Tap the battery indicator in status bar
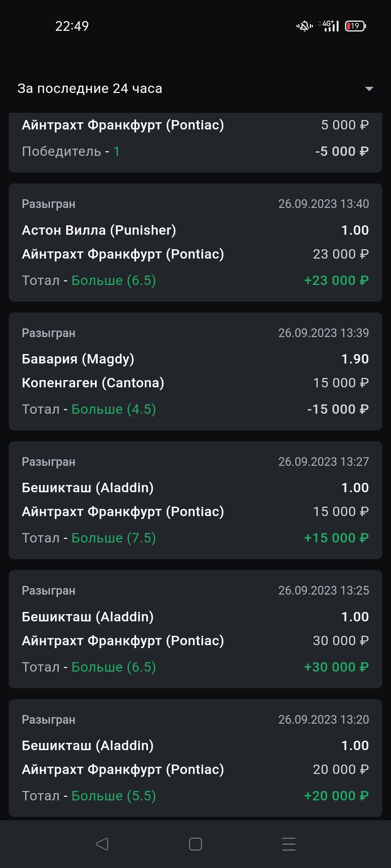 [x=355, y=26]
